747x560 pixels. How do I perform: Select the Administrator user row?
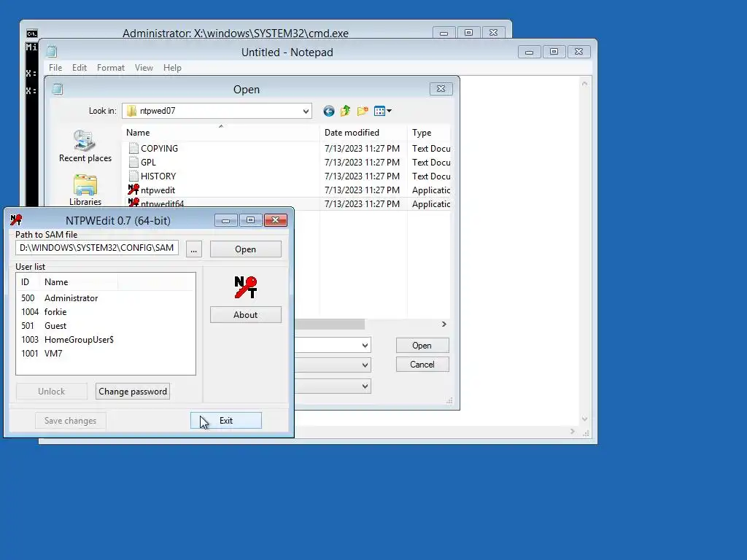106,298
